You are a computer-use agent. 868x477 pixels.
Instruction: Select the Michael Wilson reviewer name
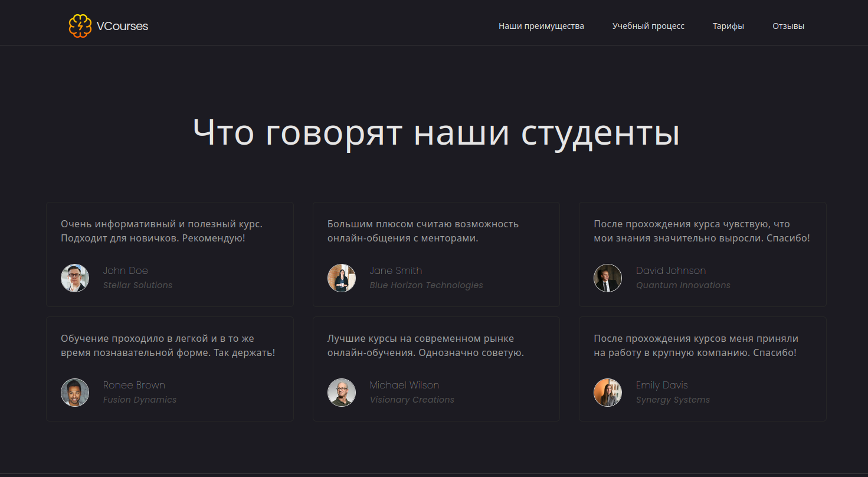click(x=404, y=385)
